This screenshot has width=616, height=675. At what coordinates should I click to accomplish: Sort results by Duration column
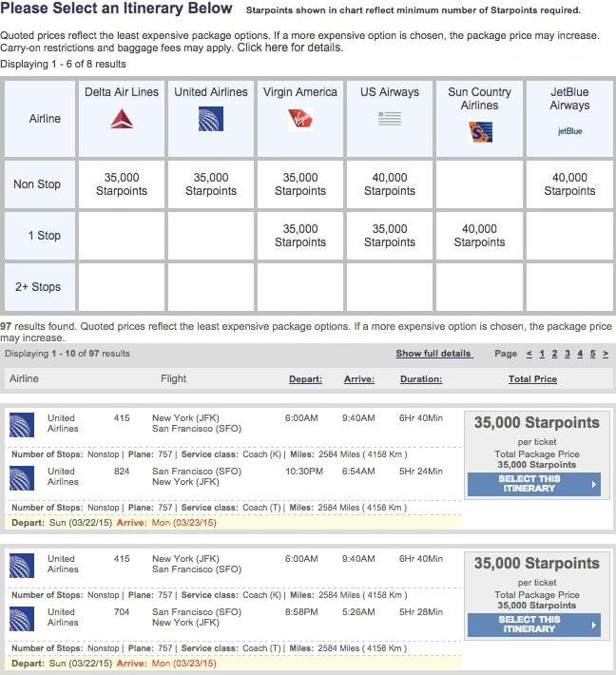point(421,379)
